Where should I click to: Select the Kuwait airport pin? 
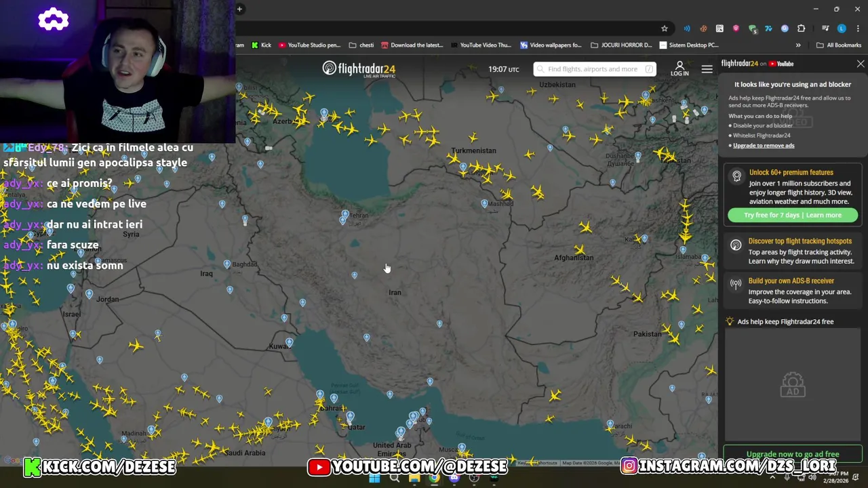[x=289, y=343]
